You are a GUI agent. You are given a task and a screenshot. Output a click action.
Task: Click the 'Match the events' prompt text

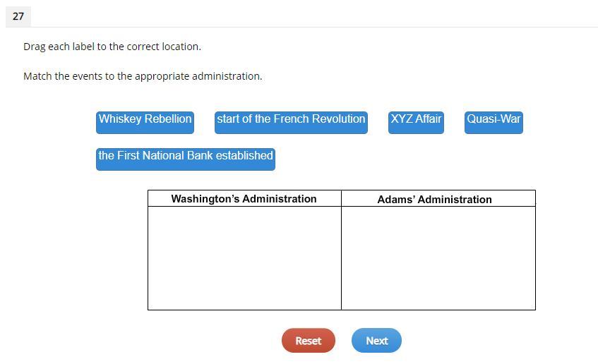(x=143, y=76)
